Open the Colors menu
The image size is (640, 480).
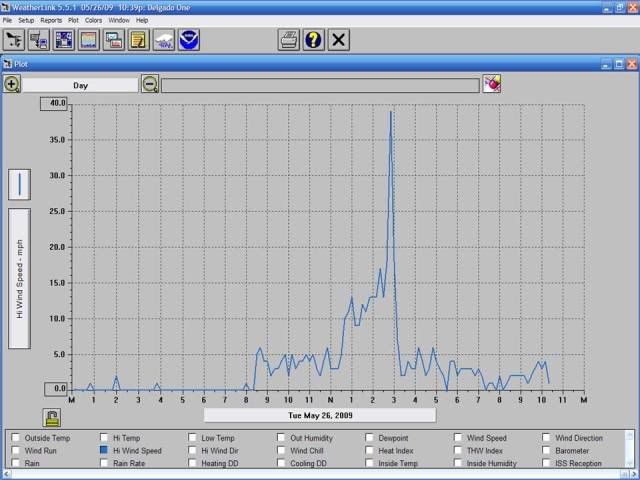click(x=93, y=20)
